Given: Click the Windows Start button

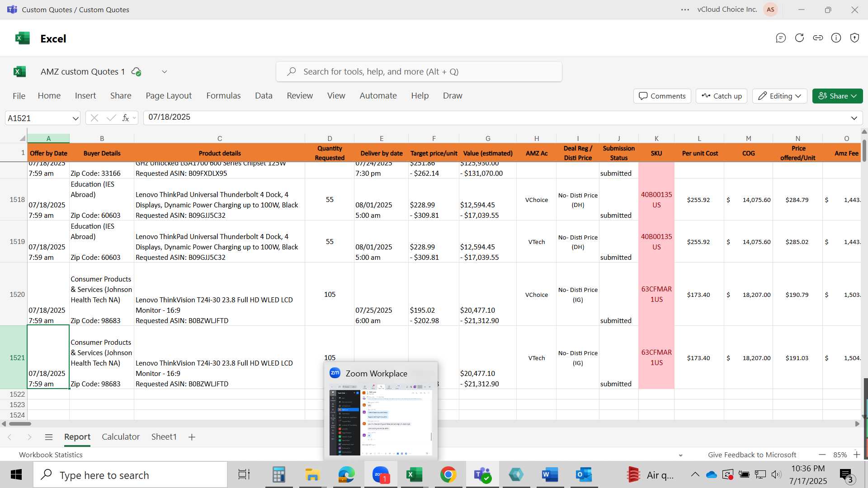Looking at the screenshot, I should [16, 475].
